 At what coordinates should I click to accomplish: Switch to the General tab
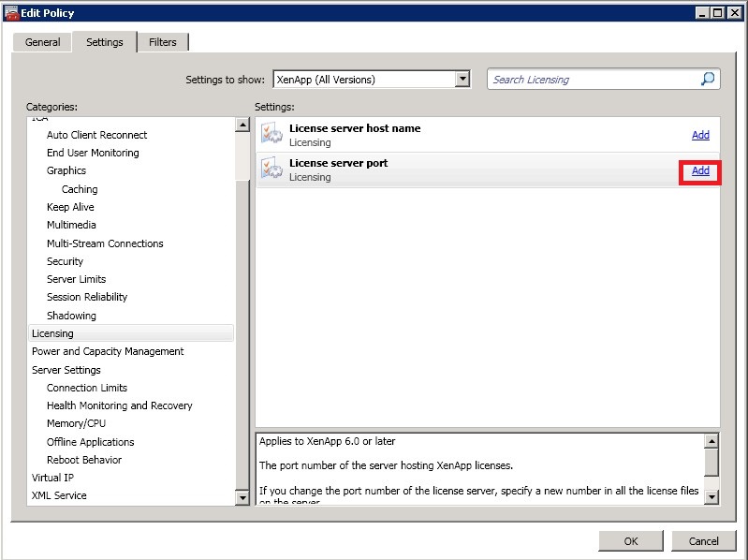point(43,42)
